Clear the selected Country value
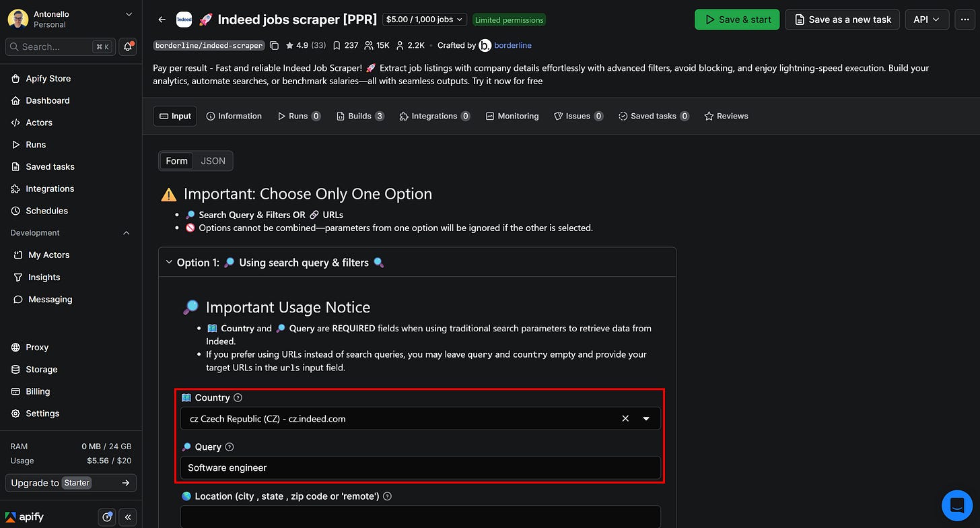 [x=625, y=418]
